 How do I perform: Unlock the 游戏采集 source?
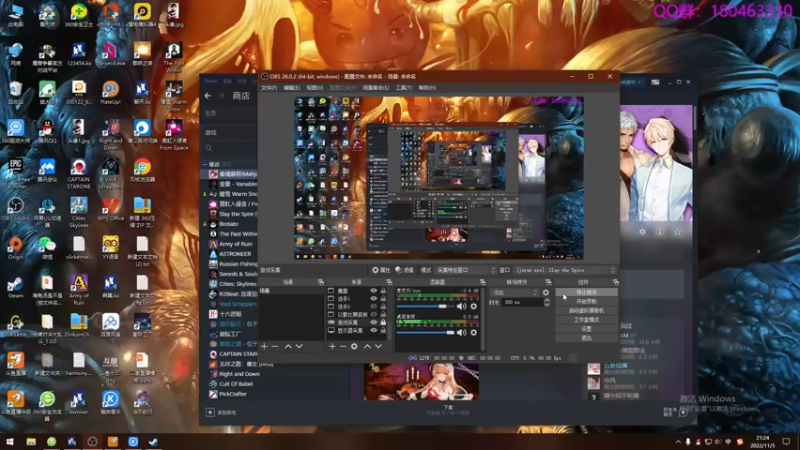(383, 322)
